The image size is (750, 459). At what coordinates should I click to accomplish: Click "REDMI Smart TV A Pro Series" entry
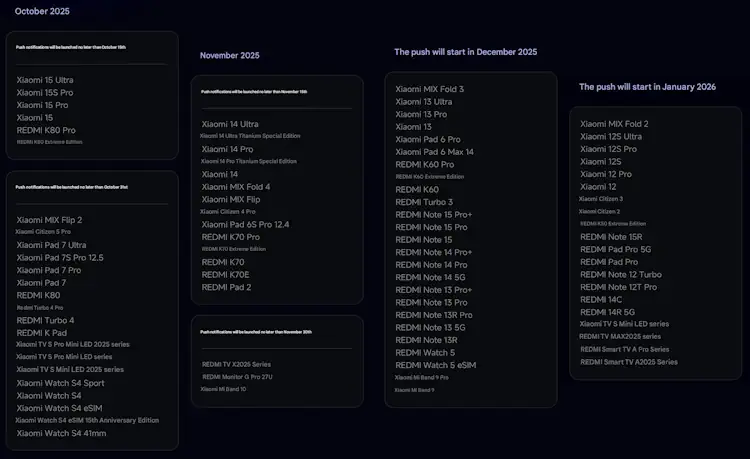pyautogui.click(x=625, y=349)
